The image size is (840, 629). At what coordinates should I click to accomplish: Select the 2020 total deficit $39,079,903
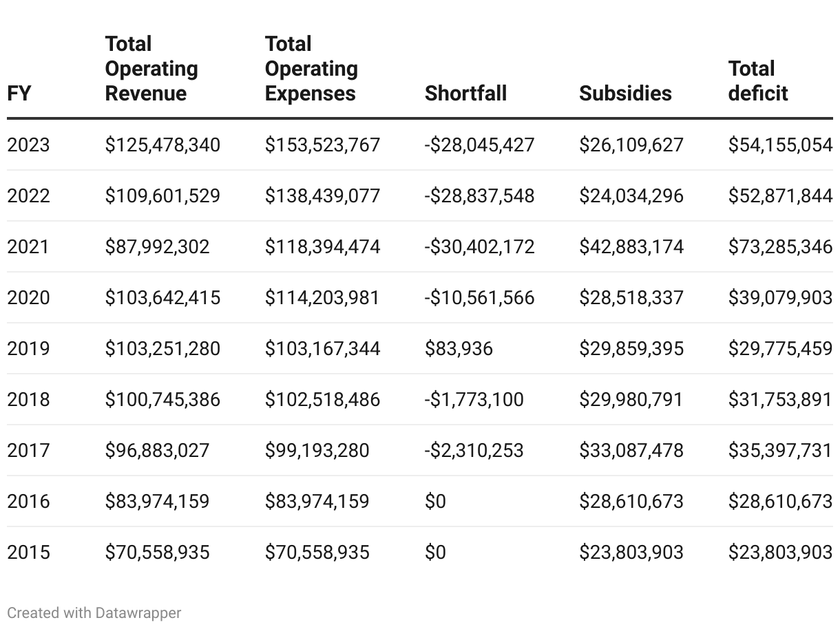click(780, 298)
